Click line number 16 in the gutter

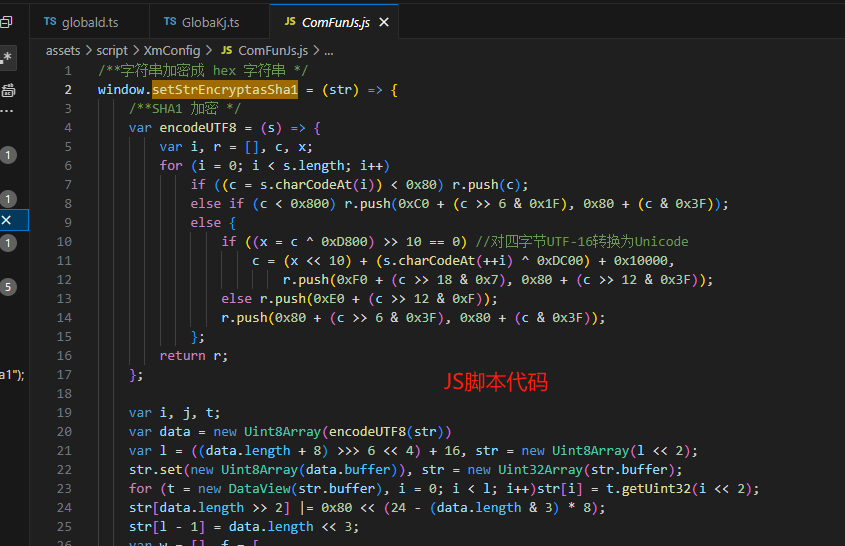pos(64,356)
